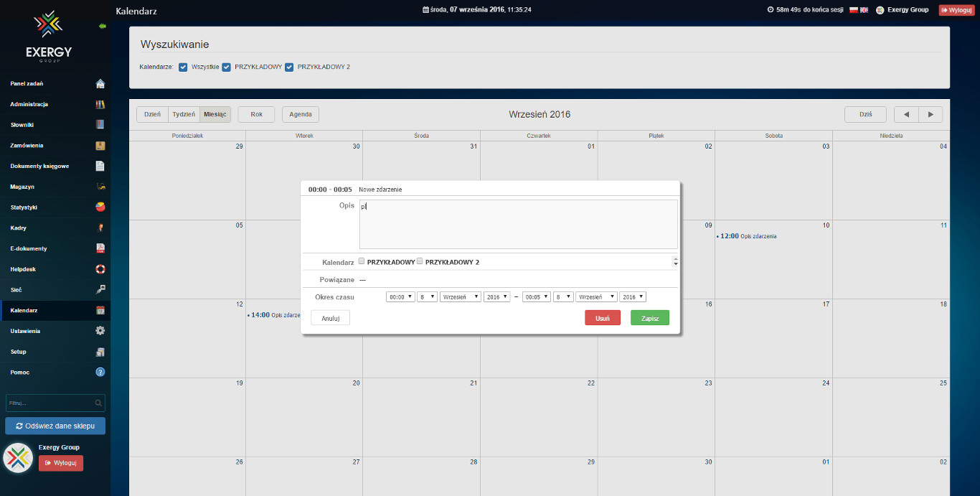
Task: Click top-right Wyloguj button
Action: pos(956,10)
